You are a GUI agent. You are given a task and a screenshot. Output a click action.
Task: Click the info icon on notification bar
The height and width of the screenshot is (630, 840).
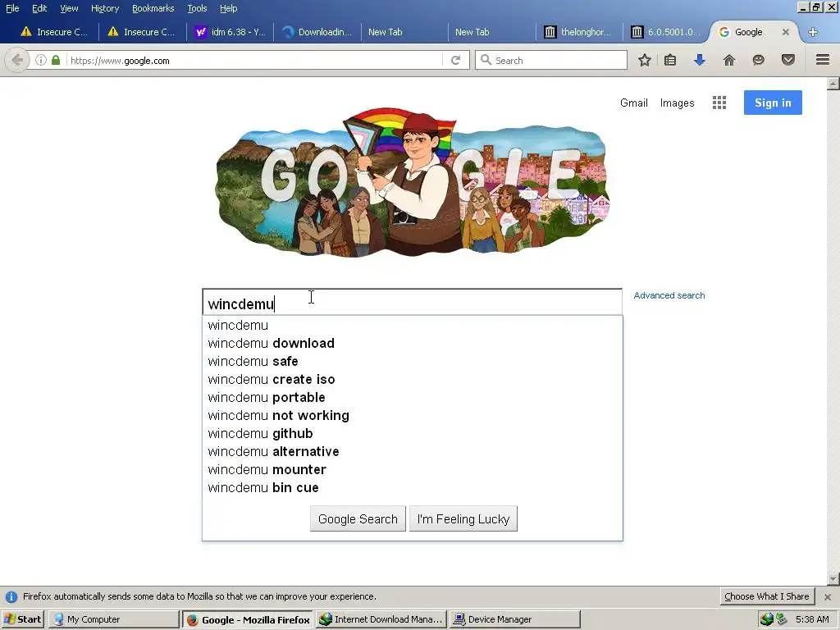coord(11,597)
